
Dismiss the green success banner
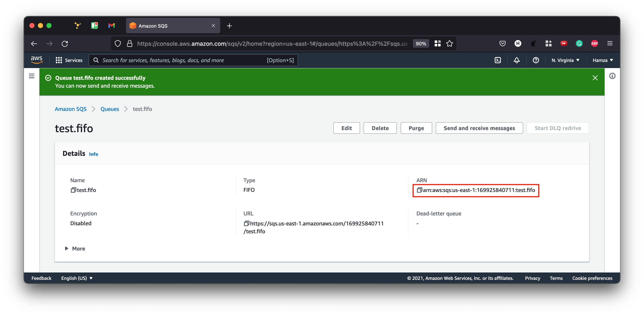595,78
